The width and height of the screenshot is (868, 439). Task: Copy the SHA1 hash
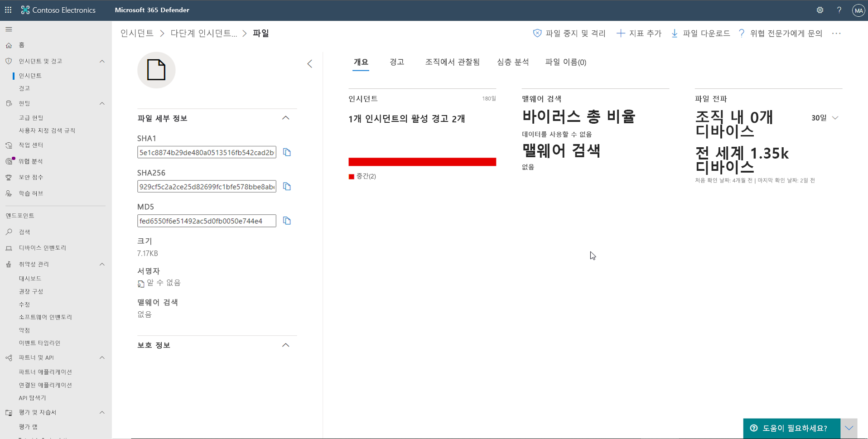coord(287,152)
